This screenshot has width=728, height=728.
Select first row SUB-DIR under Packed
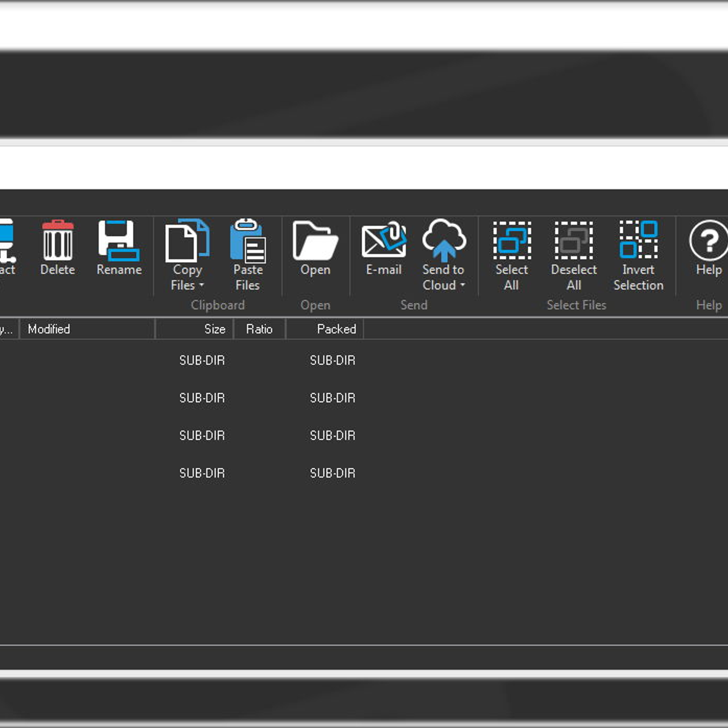point(333,360)
